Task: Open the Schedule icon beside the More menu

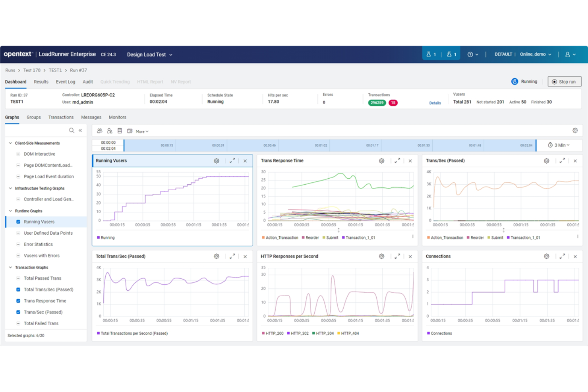Action: pyautogui.click(x=130, y=131)
